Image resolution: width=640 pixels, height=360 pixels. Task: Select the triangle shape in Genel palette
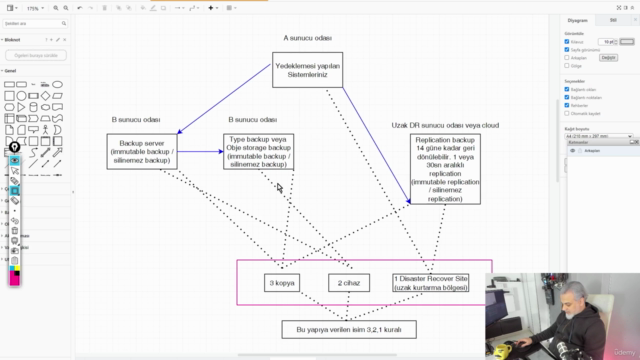[21, 107]
